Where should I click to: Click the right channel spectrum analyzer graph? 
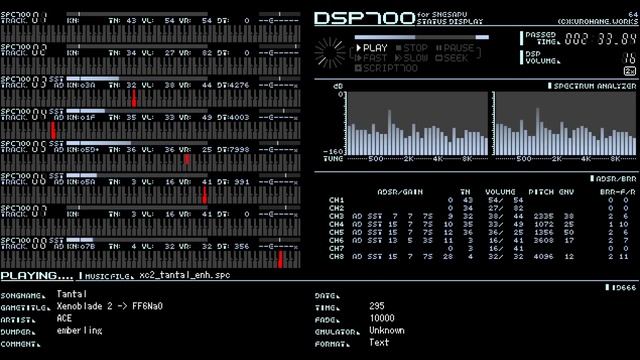coord(565,123)
